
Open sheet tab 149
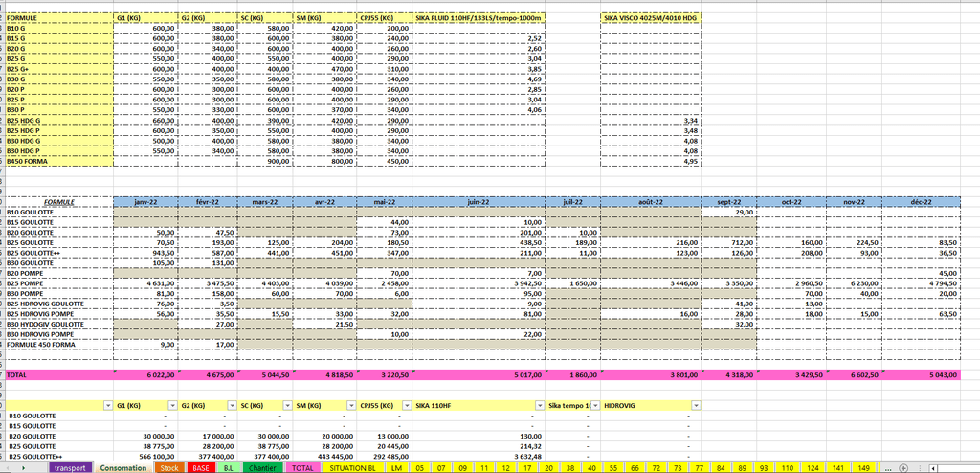click(864, 468)
